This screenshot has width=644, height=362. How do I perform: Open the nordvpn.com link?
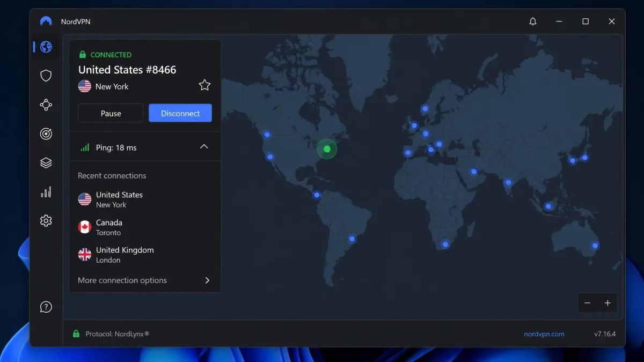(x=544, y=334)
